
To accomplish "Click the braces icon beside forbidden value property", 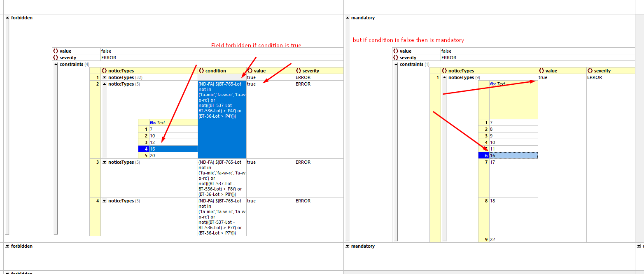I will click(x=56, y=51).
